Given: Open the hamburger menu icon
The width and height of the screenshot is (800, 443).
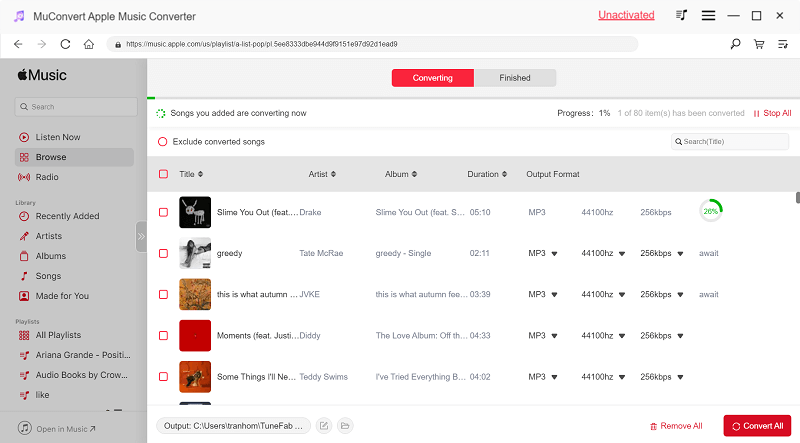Looking at the screenshot, I should 708,15.
